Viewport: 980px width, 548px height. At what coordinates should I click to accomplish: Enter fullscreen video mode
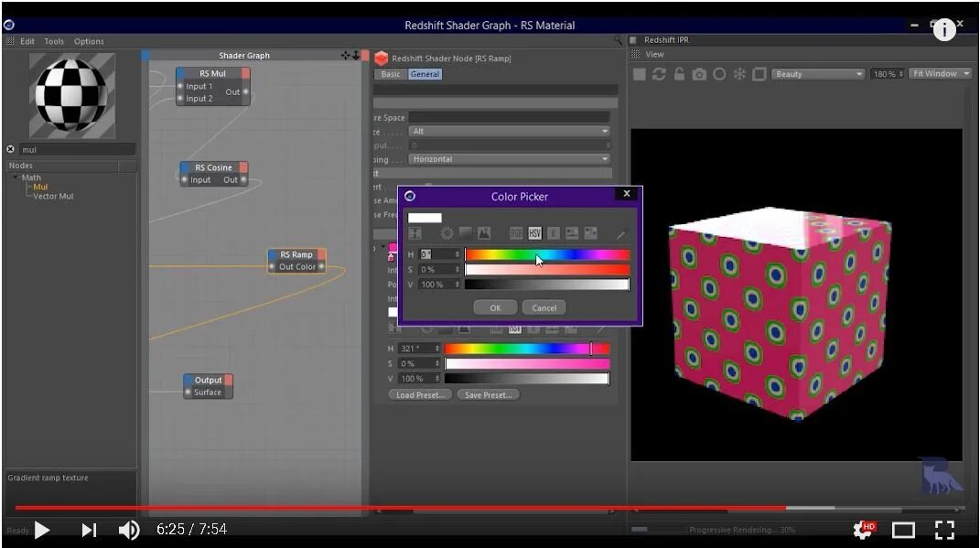(x=944, y=530)
